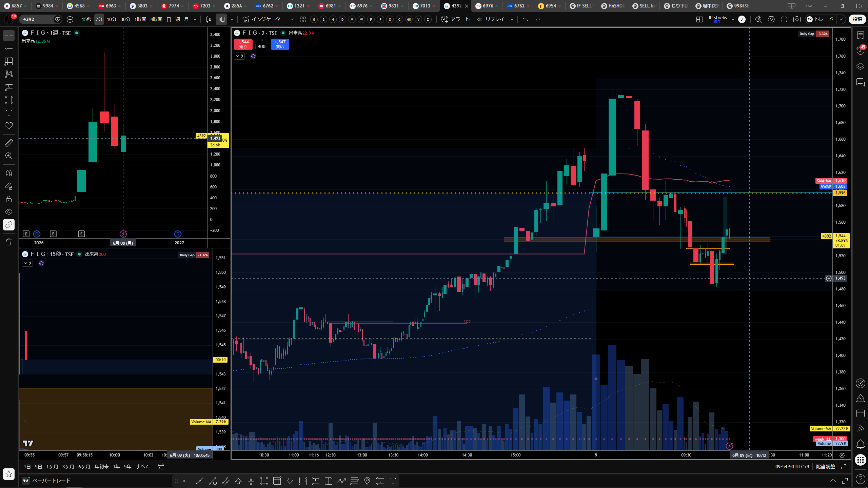Open the notifications bell panel
Viewport: 868px width, 488px height.
(x=861, y=444)
